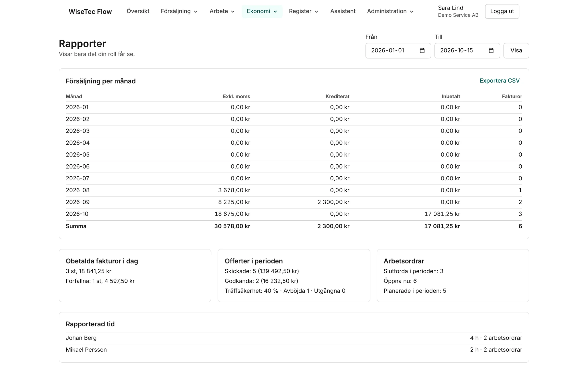Open the Ekonomi dropdown menu
Image resolution: width=588 pixels, height=368 pixels.
(262, 11)
